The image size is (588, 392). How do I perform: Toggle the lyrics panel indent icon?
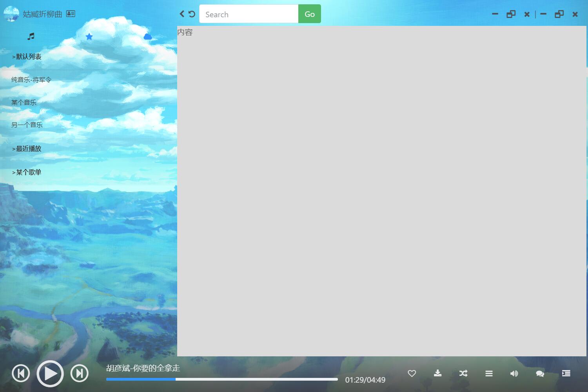click(566, 373)
